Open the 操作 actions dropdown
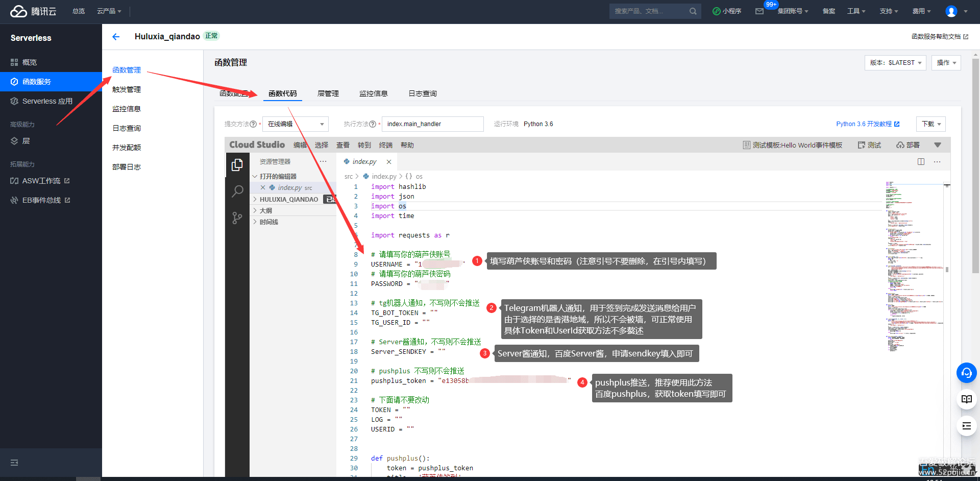The height and width of the screenshot is (481, 980). point(946,63)
